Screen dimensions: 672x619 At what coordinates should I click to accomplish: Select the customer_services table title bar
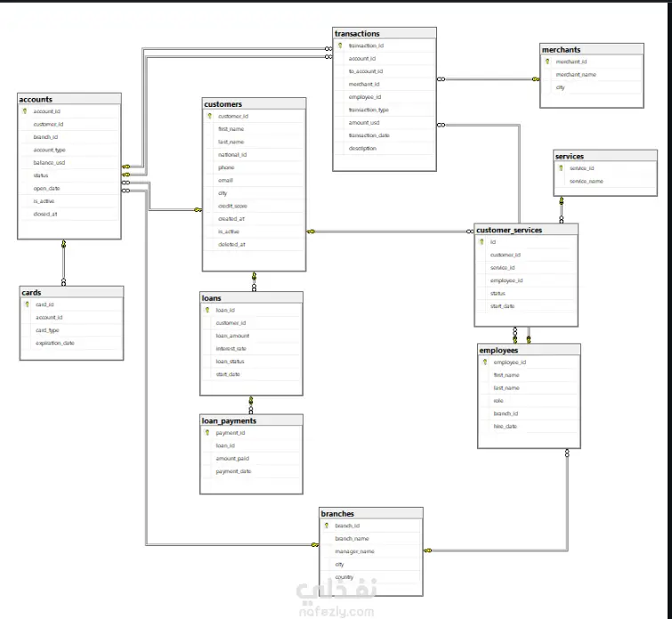pos(526,230)
